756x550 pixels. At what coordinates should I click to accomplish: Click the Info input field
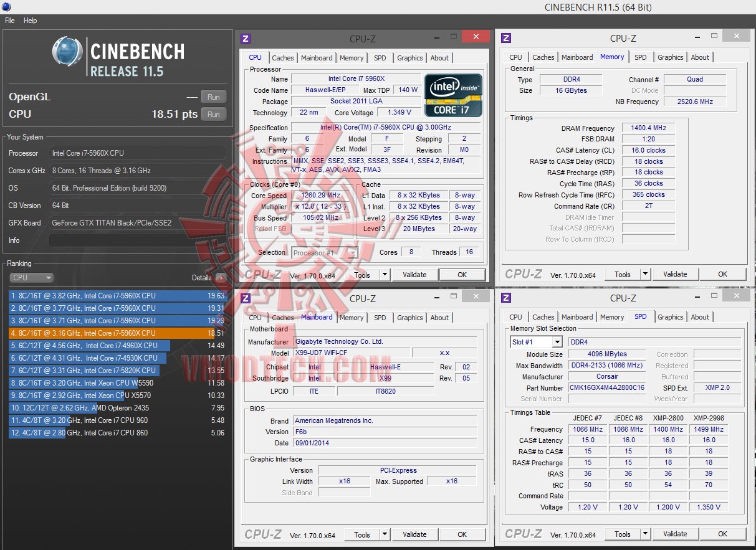click(137, 240)
